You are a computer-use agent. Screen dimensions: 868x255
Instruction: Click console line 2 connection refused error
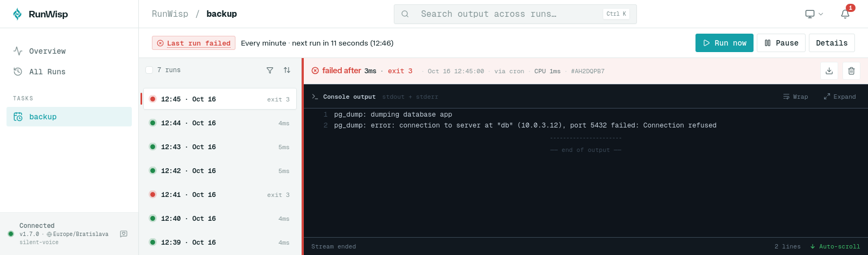point(525,125)
